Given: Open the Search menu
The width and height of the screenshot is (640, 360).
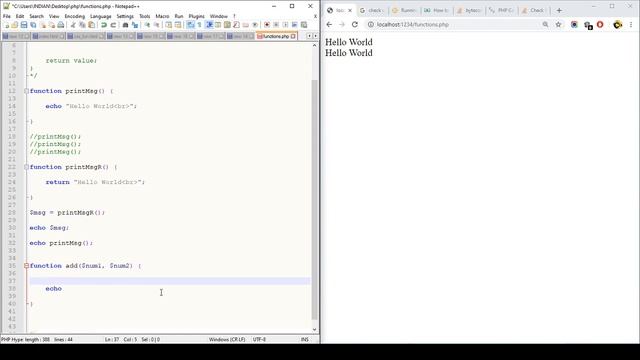Looking at the screenshot, I should click(36, 16).
